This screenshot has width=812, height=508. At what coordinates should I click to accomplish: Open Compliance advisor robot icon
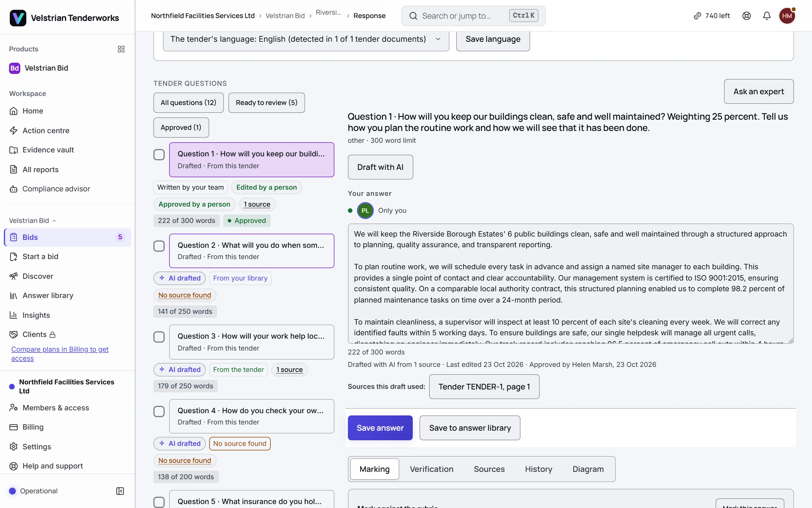pyautogui.click(x=14, y=189)
